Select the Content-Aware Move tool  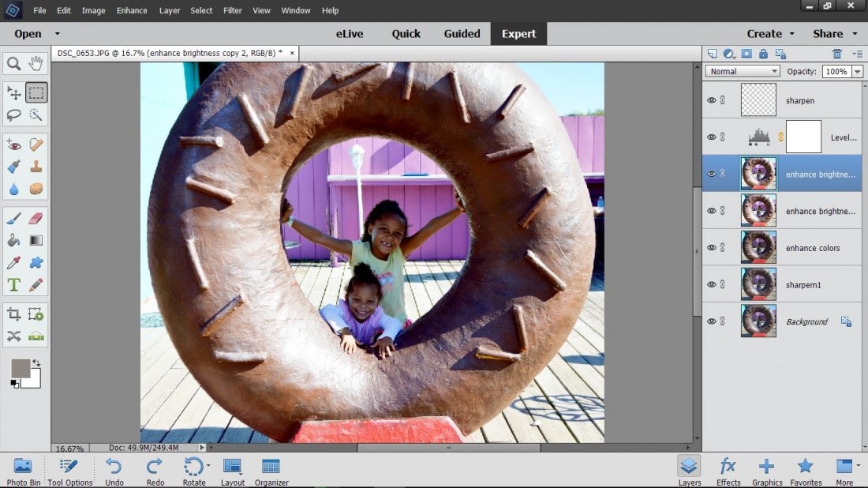click(14, 336)
